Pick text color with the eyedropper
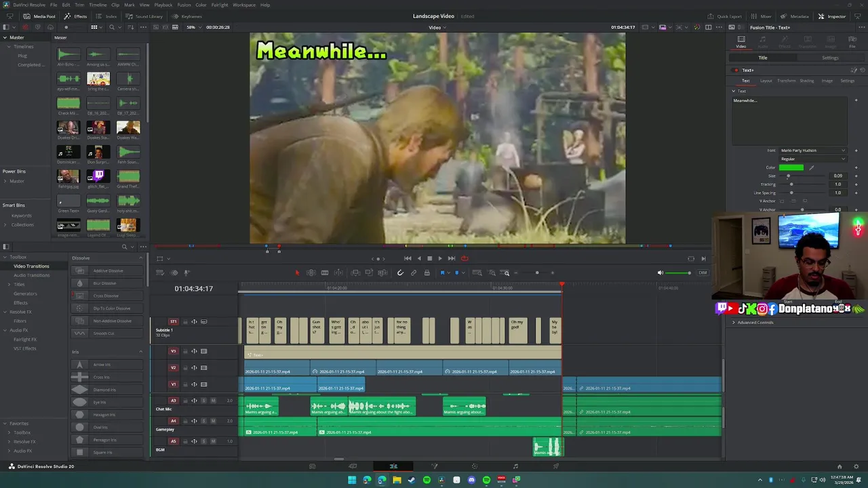Viewport: 868px width, 488px height. pos(811,167)
